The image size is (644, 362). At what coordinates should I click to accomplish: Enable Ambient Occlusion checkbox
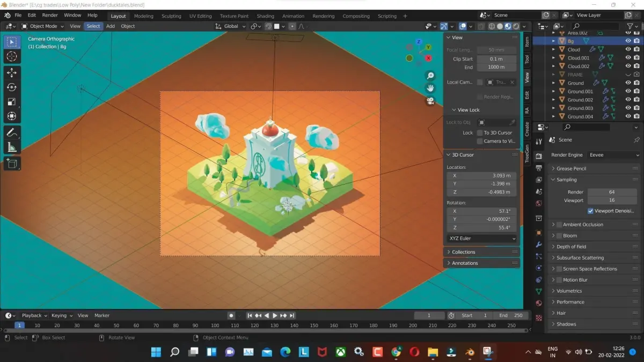coord(559,225)
